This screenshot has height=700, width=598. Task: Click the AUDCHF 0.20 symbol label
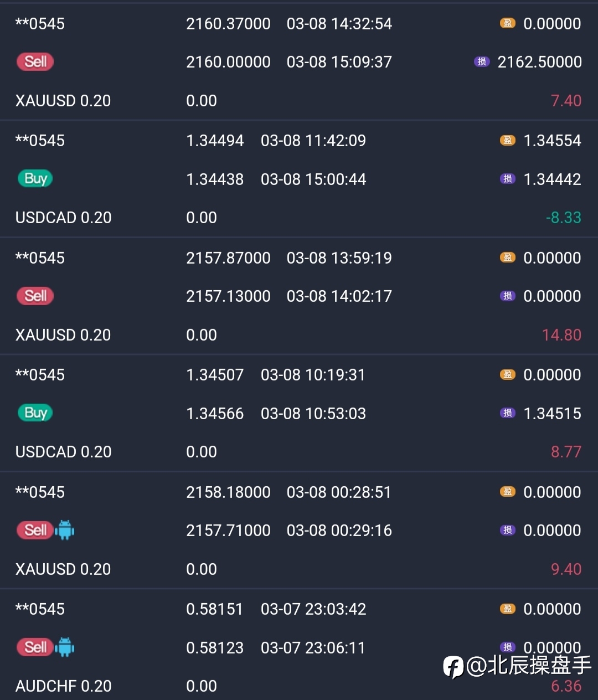coord(63,686)
